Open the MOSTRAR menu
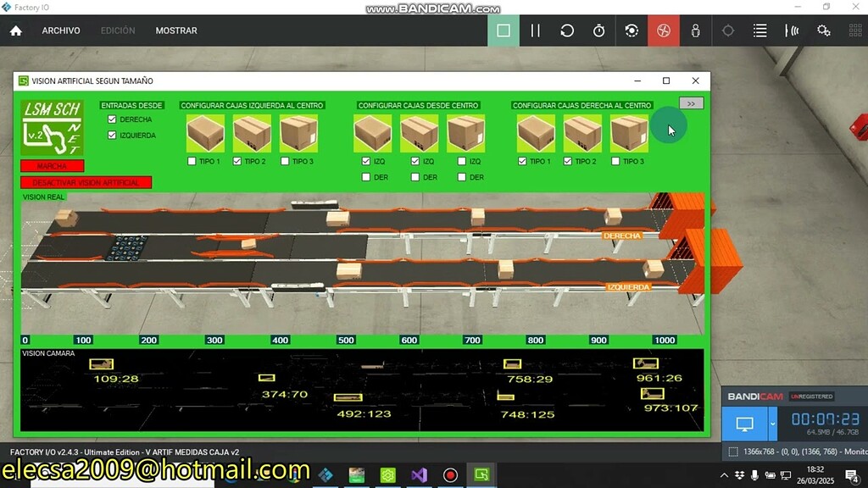 click(176, 30)
